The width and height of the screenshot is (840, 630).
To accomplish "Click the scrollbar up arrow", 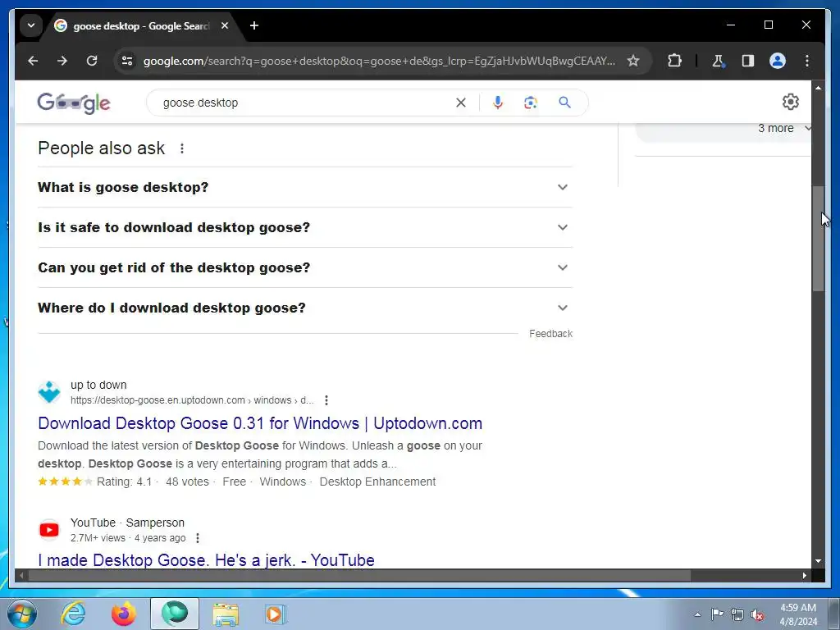I will pyautogui.click(x=818, y=87).
